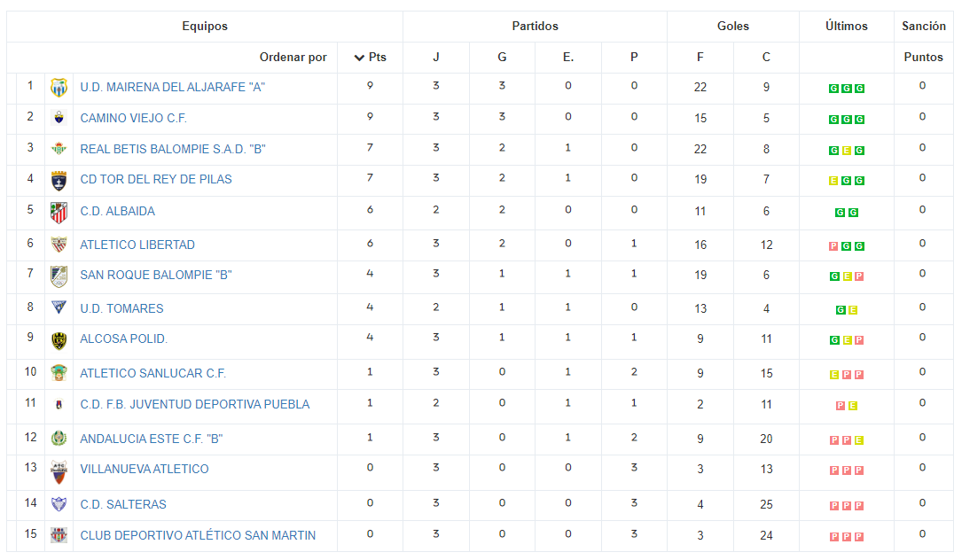Viewport: 954px width, 560px height.
Task: Click the C.D. Salteras team crest
Action: [x=59, y=504]
